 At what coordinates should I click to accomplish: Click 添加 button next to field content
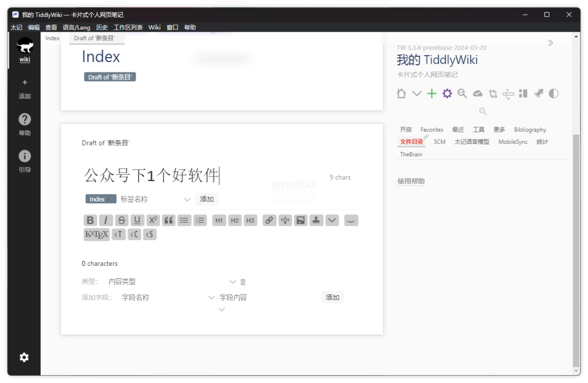point(332,297)
